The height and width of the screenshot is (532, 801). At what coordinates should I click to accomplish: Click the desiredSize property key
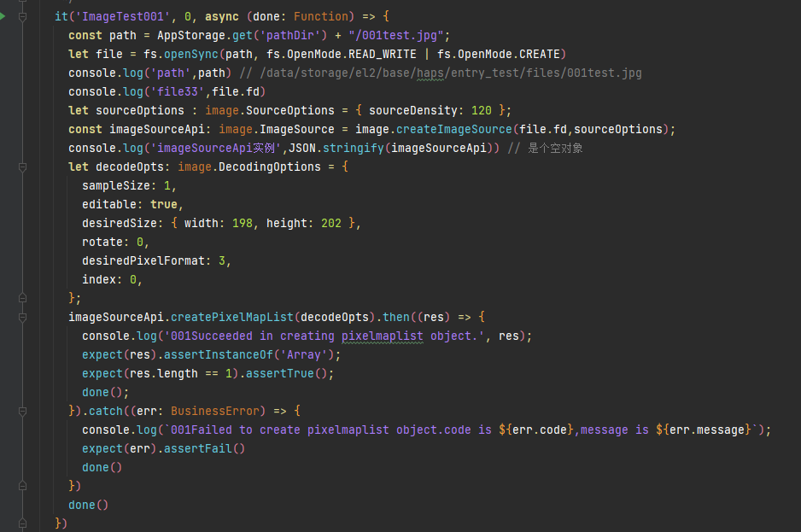point(120,224)
